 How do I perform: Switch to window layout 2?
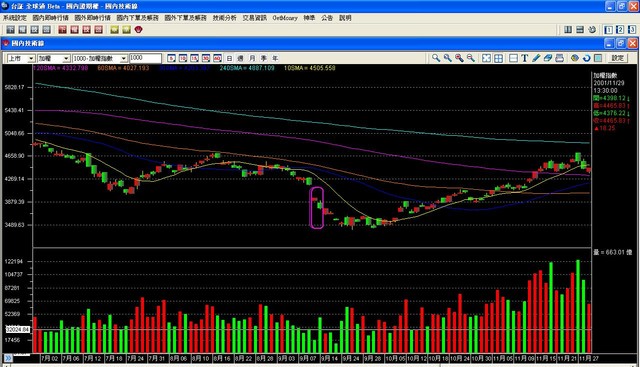(620, 30)
